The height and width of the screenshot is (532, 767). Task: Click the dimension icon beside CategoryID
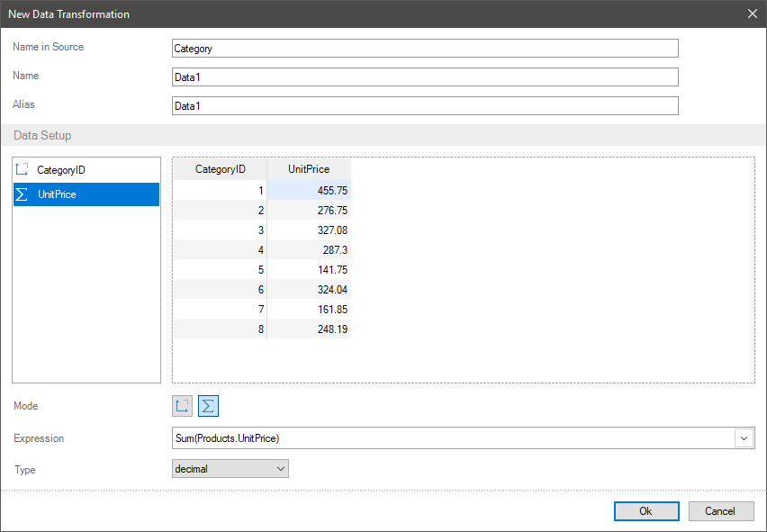(x=23, y=170)
